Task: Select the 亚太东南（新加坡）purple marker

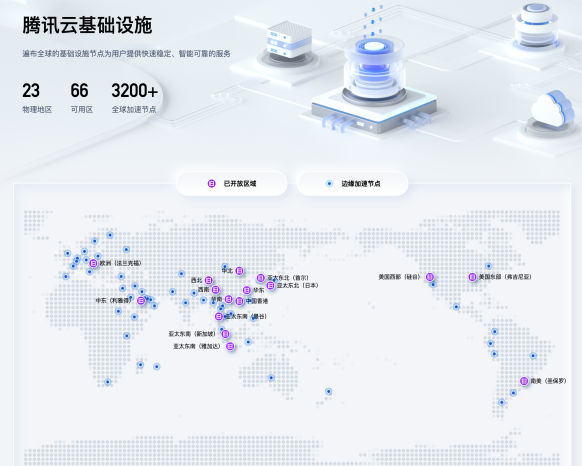Action: [225, 334]
